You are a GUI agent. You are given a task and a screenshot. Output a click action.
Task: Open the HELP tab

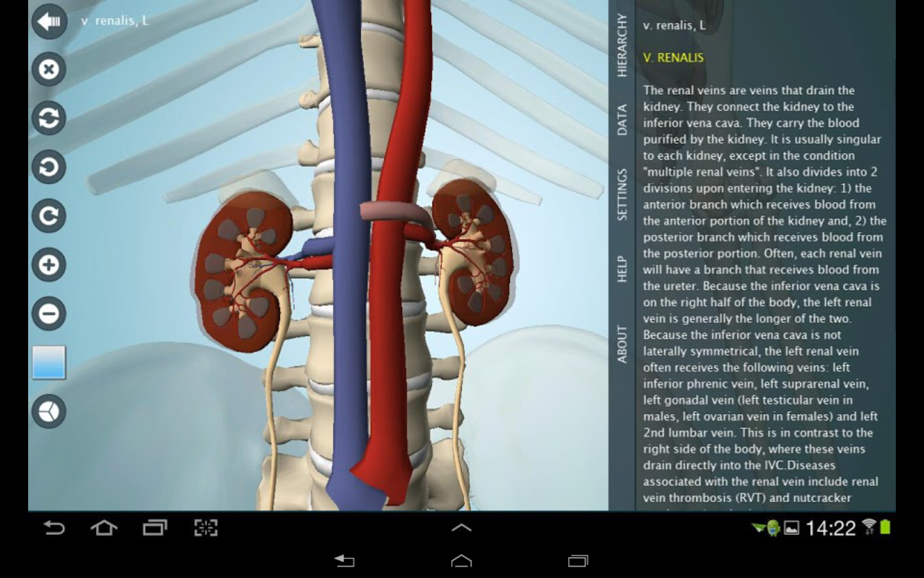point(622,269)
